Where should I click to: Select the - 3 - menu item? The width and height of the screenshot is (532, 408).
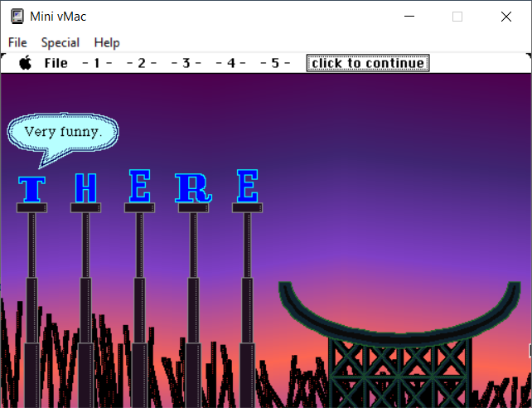186,63
